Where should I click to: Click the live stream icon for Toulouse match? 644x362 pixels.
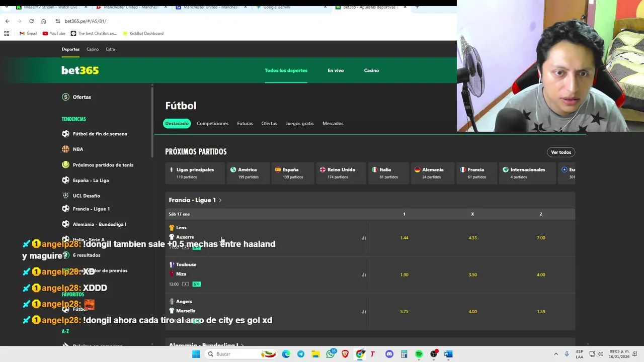[185, 284]
